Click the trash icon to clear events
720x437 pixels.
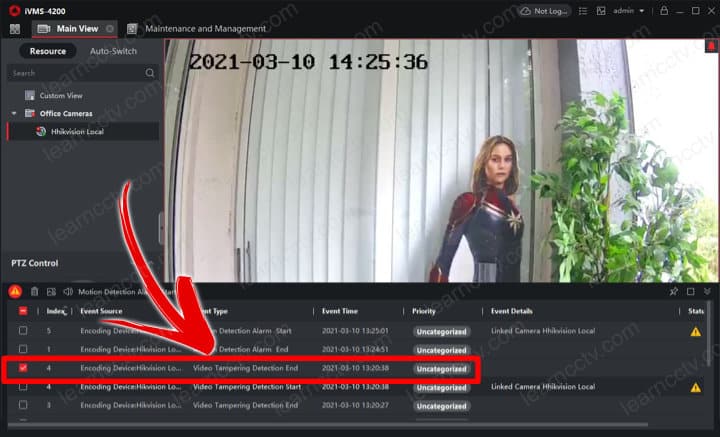tap(35, 292)
